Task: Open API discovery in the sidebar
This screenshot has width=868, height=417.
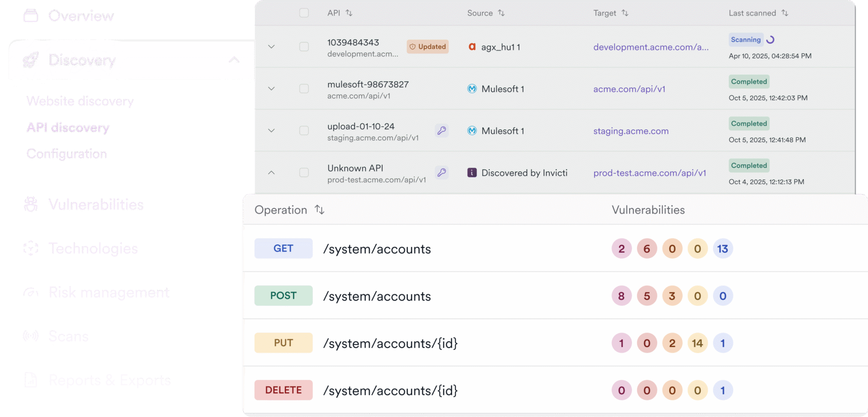Action: 68,127
